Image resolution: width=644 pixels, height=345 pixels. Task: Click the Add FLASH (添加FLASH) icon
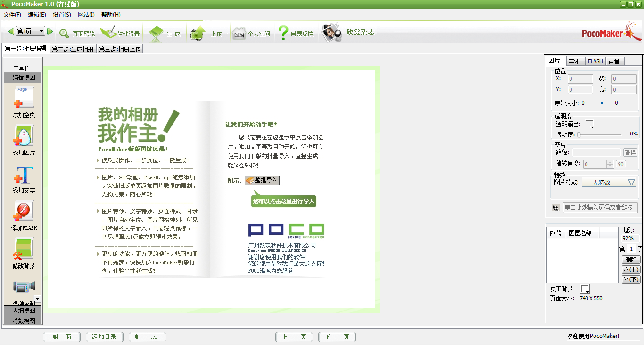(x=23, y=211)
